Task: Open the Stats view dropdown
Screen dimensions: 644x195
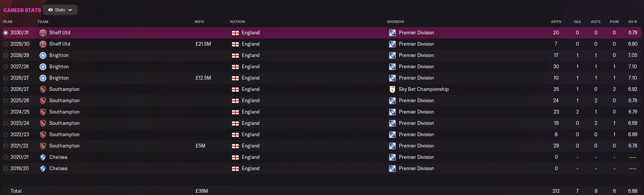Action: [60, 10]
